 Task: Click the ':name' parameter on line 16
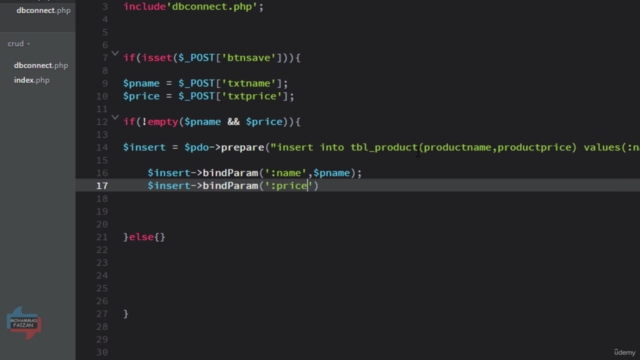pyautogui.click(x=285, y=173)
